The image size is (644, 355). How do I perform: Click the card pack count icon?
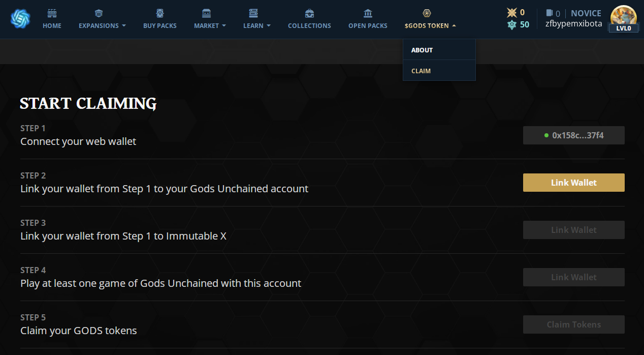(550, 13)
